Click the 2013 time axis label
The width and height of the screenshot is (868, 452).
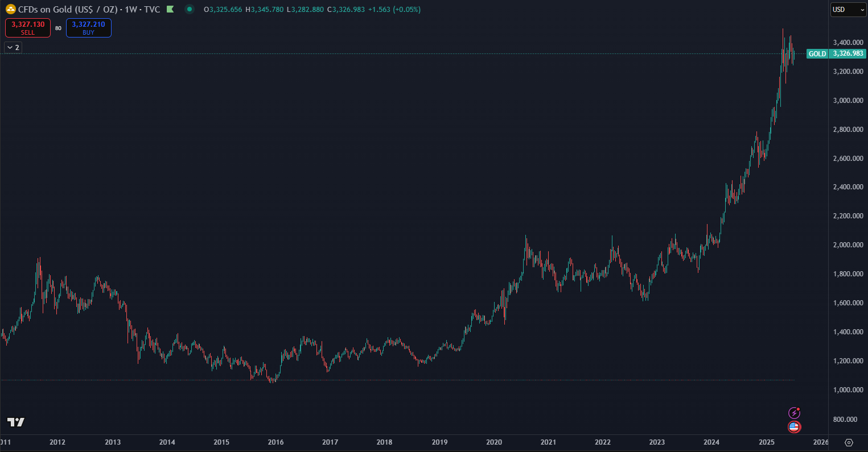(113, 442)
